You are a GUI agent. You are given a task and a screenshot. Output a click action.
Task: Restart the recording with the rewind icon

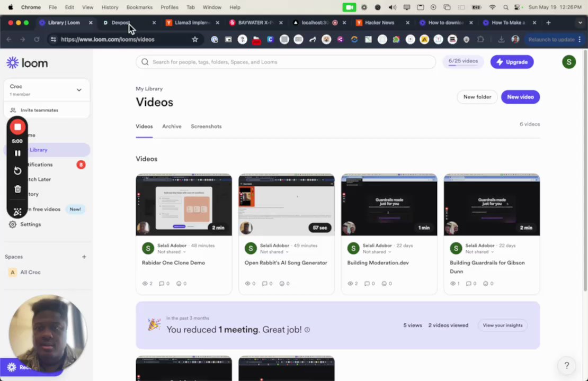17,171
